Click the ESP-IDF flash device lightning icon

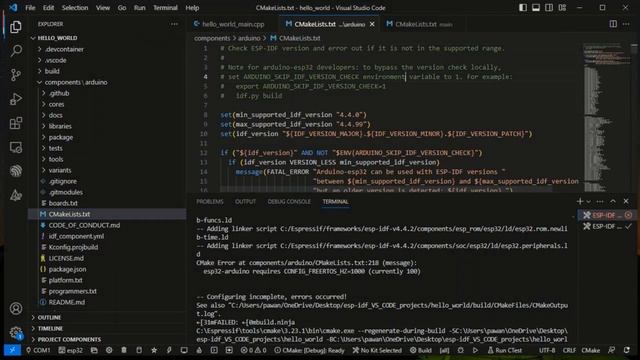point(169,350)
